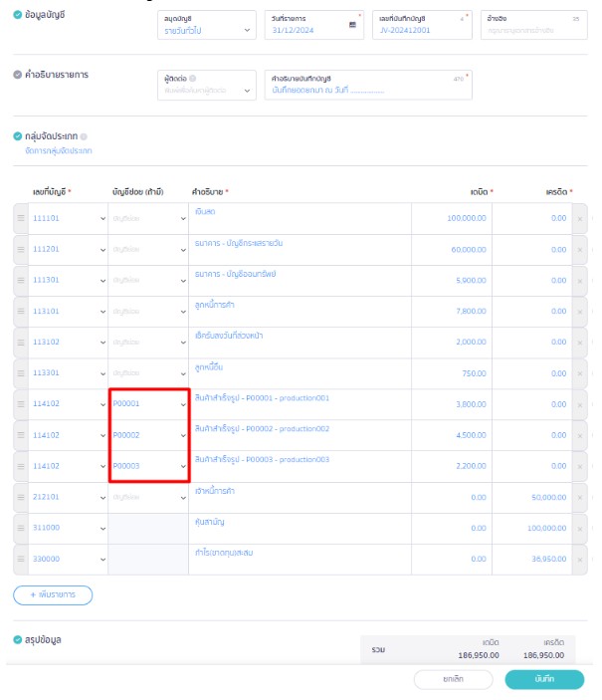602x700 pixels.
Task: Open sub-account dropdown showing P00003
Action: tap(147, 466)
